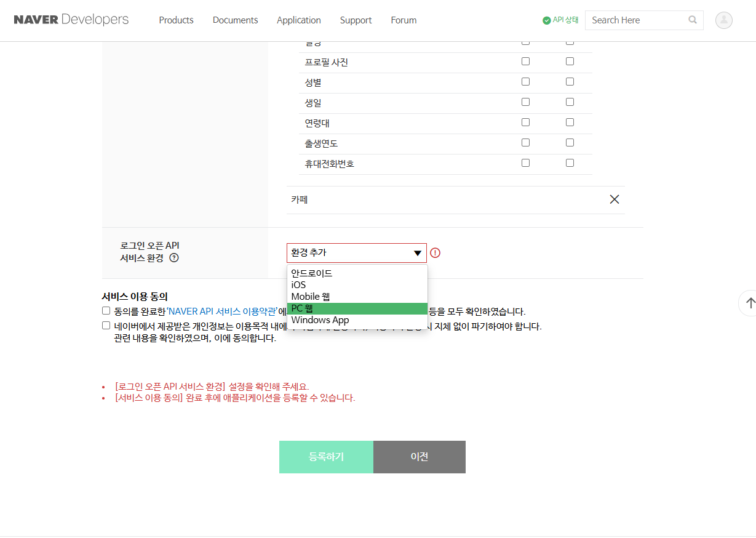The height and width of the screenshot is (538, 756).
Task: Open the NAVER API 서비스 이용약관 link
Action: (x=221, y=311)
